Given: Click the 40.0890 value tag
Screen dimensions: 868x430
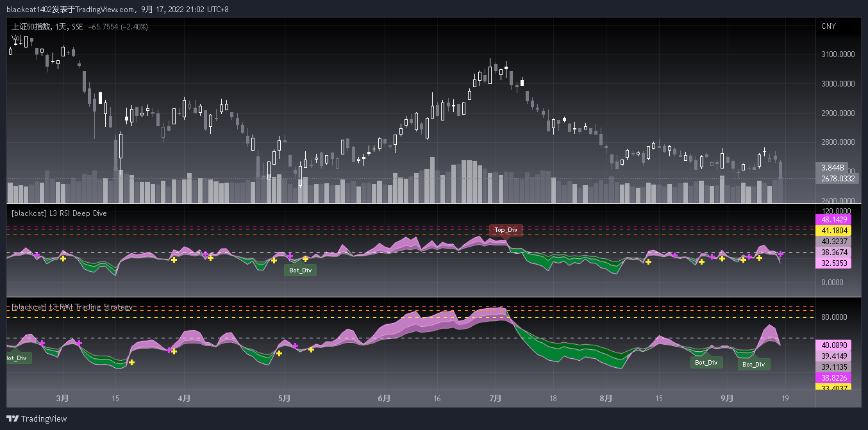Looking at the screenshot, I should click(x=833, y=345).
